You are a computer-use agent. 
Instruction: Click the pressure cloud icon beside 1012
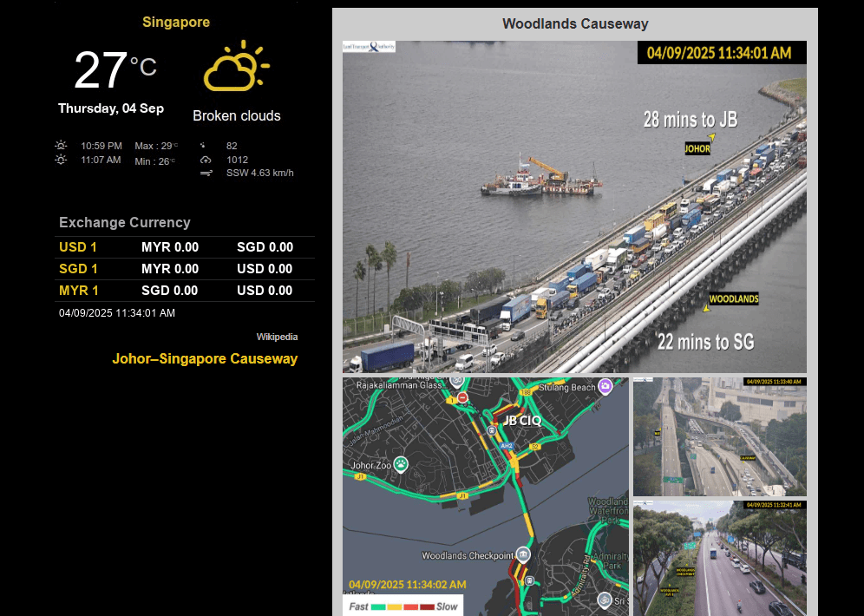point(206,160)
